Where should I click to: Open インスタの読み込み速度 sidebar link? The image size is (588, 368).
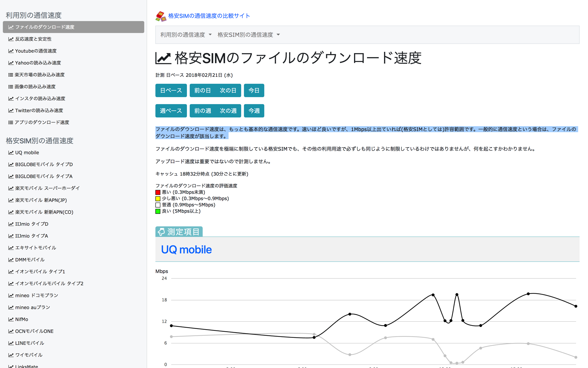(x=40, y=99)
